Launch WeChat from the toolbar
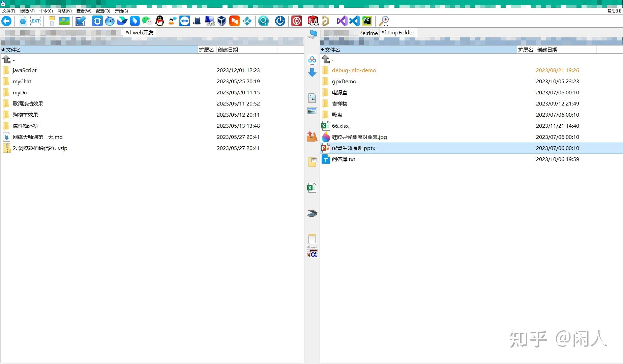 coord(147,21)
